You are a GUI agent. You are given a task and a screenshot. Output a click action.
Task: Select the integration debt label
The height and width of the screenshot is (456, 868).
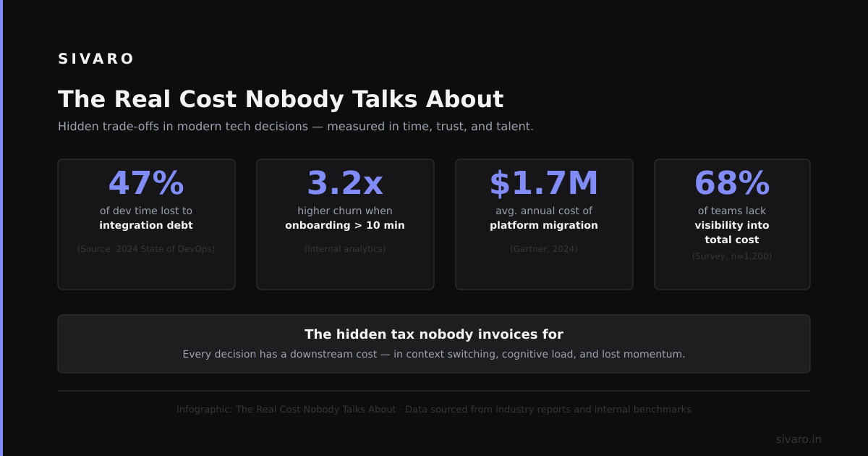click(x=146, y=225)
